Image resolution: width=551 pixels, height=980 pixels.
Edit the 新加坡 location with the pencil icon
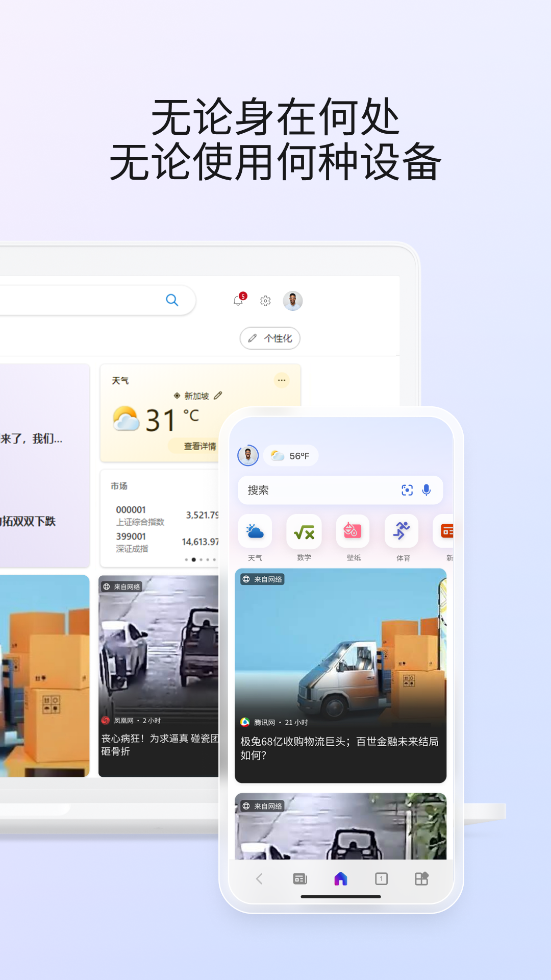tap(218, 396)
